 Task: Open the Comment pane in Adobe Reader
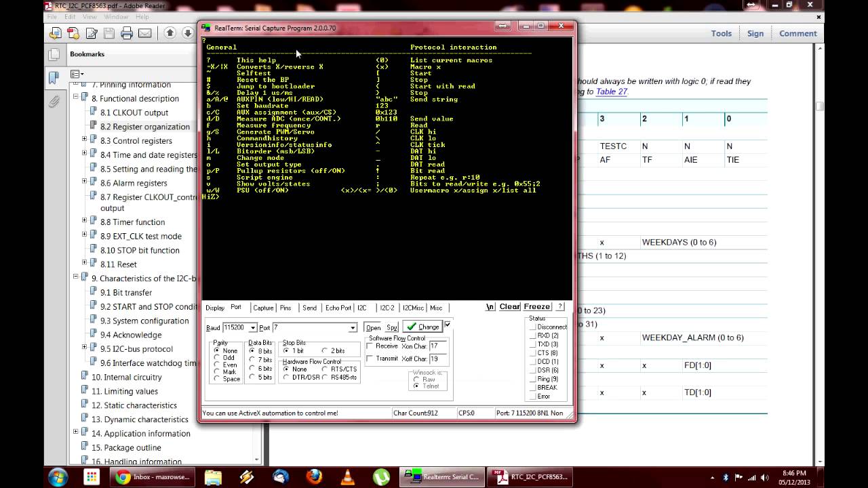797,33
